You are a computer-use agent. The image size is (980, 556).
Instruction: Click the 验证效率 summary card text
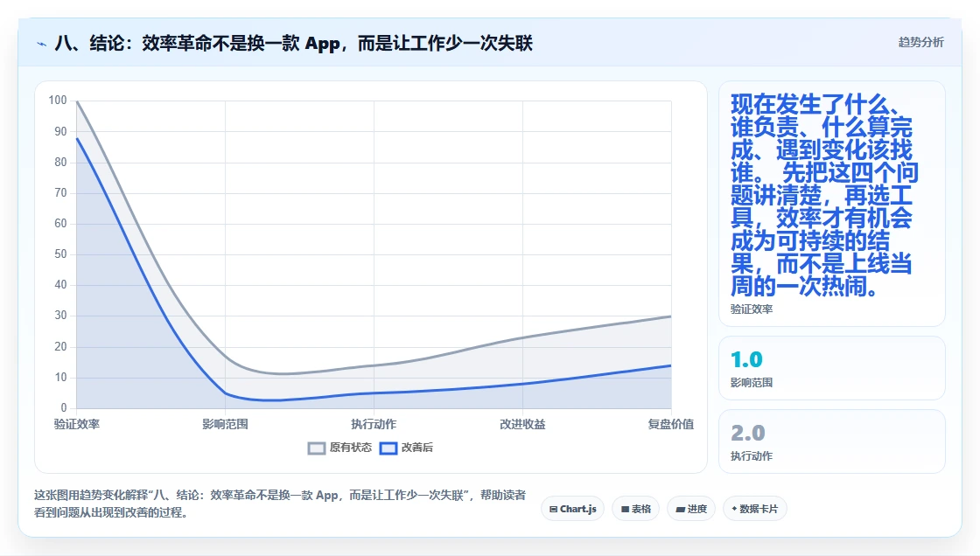(x=823, y=195)
